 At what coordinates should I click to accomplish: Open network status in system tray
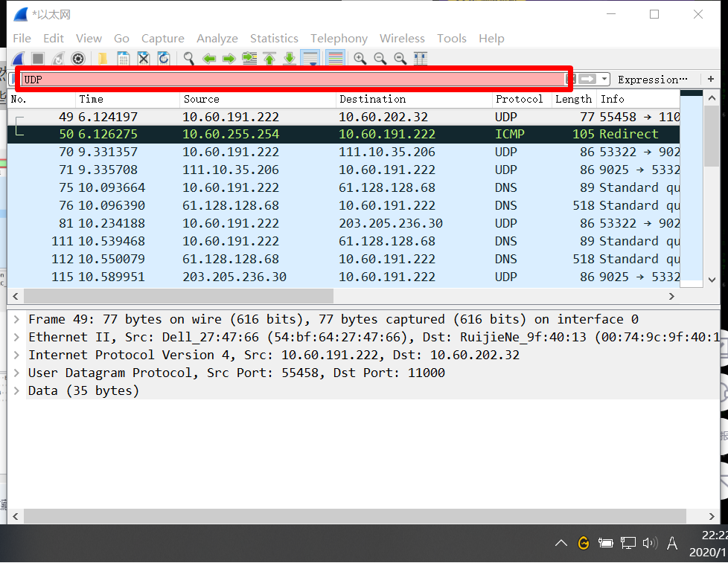click(x=628, y=543)
